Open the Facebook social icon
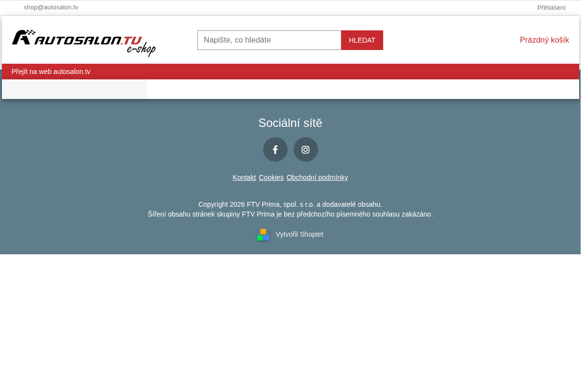The width and height of the screenshot is (588, 392). tap(275, 149)
